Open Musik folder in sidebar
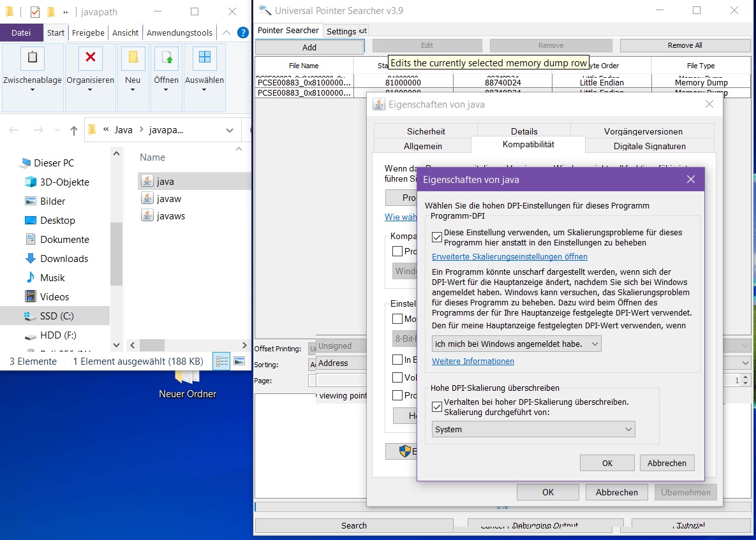 click(x=52, y=277)
